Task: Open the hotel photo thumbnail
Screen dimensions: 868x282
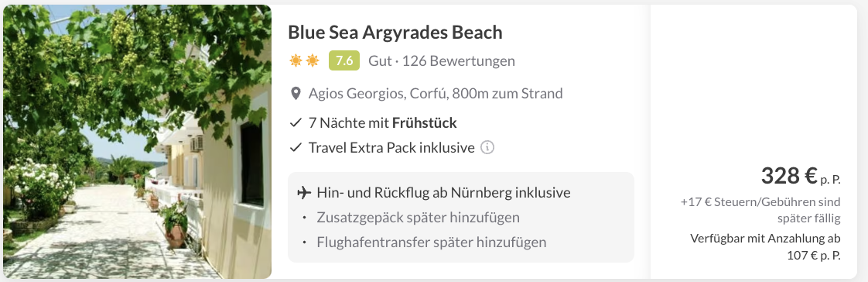Action: tap(137, 142)
